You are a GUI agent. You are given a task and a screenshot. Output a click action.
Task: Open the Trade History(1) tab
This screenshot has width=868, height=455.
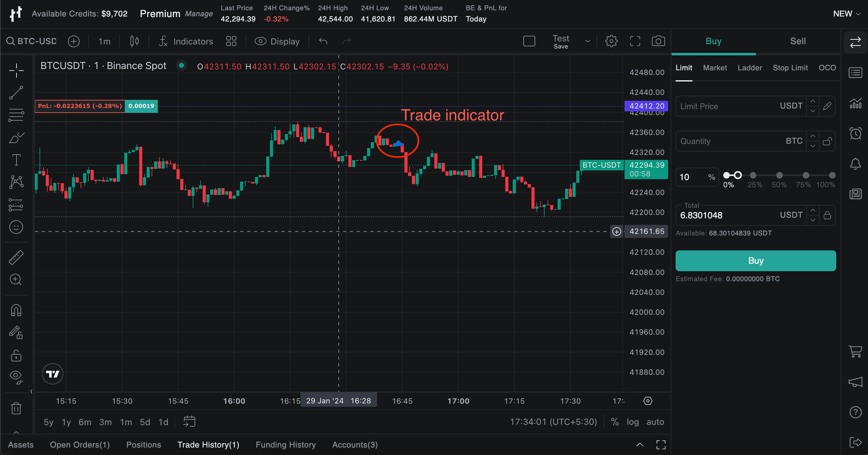208,445
